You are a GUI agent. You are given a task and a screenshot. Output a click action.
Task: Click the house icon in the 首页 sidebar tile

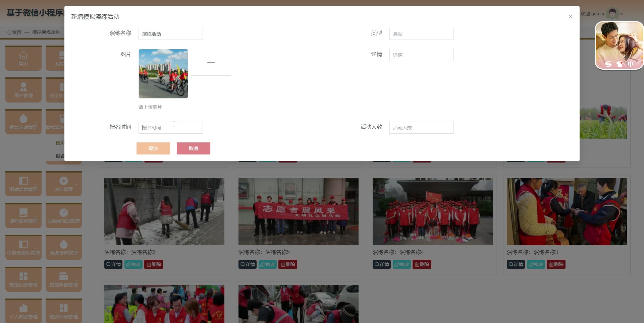pos(23,55)
